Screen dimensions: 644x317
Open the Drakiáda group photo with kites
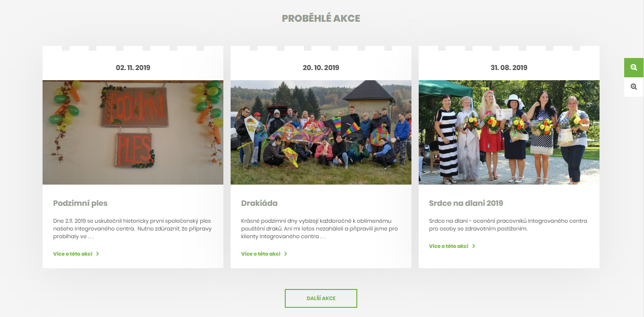(x=321, y=132)
